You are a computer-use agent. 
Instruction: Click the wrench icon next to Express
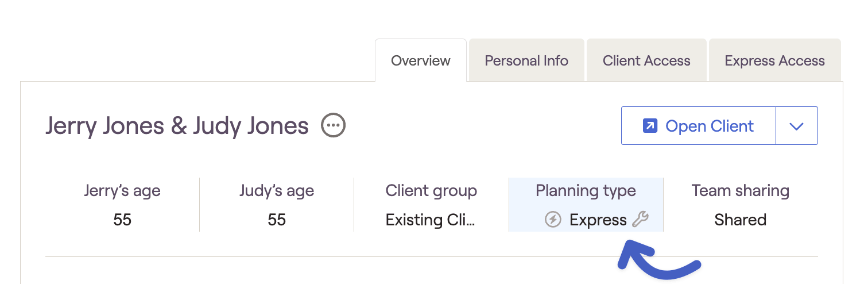[x=640, y=219]
